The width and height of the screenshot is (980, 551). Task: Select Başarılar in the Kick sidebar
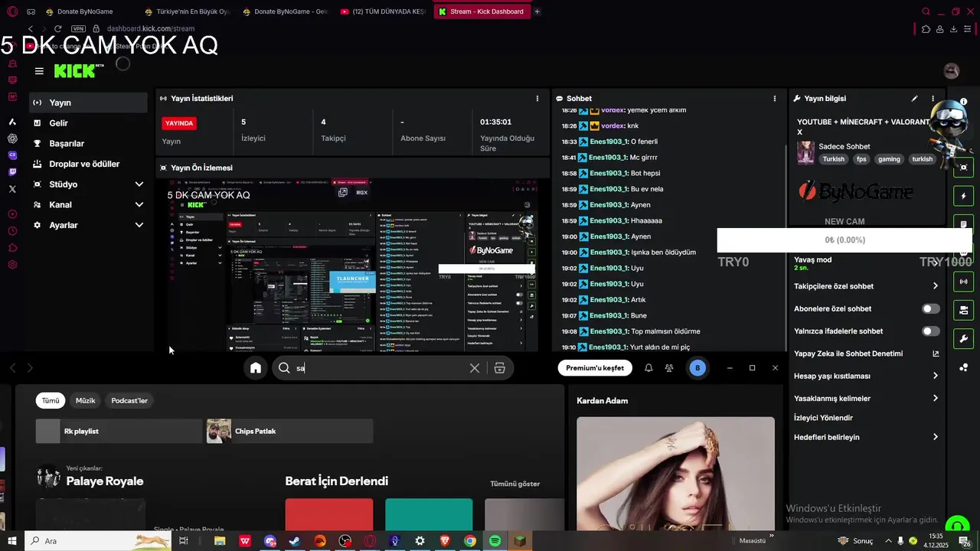point(88,143)
